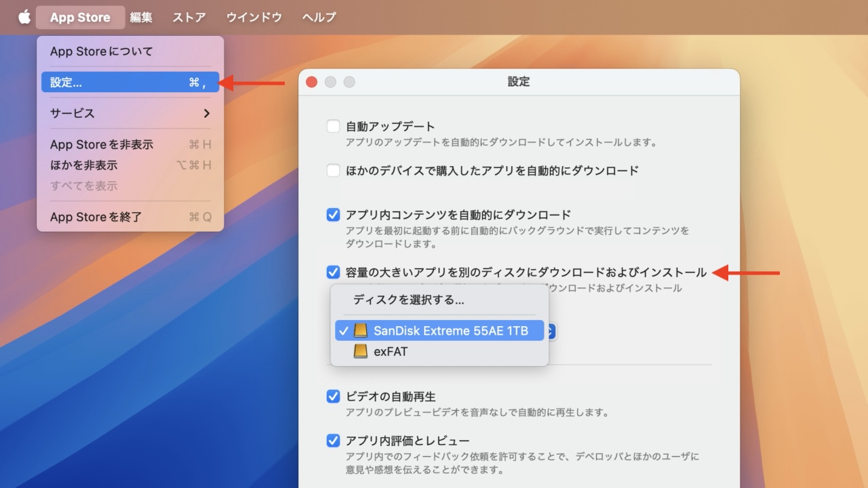Screen dimensions: 868x488
Task: Click the SanDisk Extreme drive icon
Action: coord(361,331)
